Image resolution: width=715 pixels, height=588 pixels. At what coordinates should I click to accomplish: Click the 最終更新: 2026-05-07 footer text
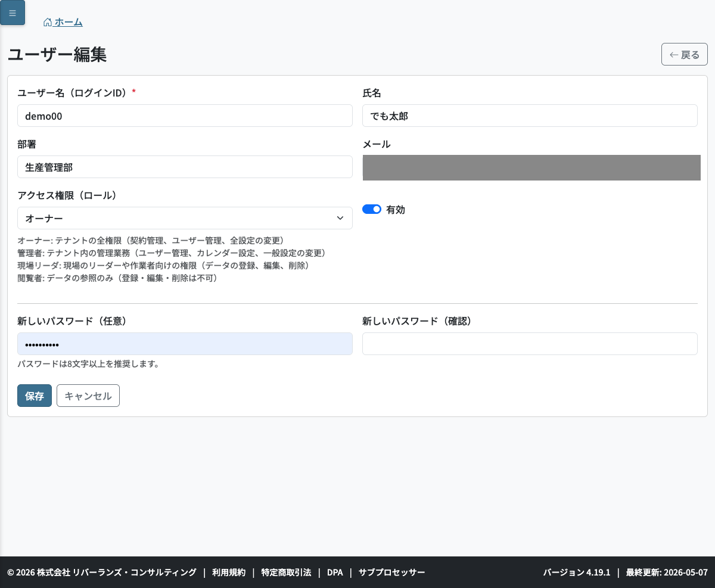(667, 573)
